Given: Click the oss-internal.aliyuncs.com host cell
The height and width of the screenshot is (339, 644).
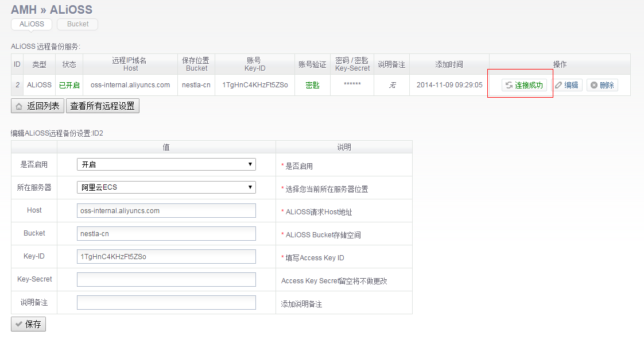Looking at the screenshot, I should tap(130, 85).
